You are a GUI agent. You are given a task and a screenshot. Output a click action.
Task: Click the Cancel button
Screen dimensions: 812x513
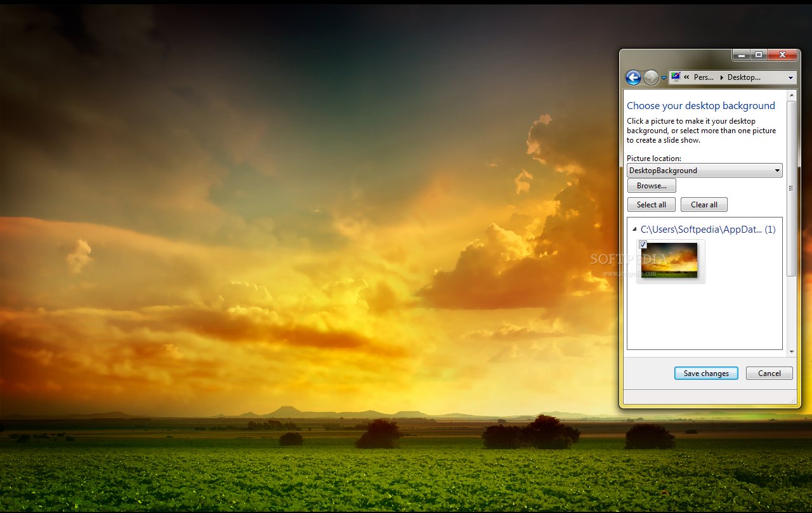pyautogui.click(x=769, y=373)
